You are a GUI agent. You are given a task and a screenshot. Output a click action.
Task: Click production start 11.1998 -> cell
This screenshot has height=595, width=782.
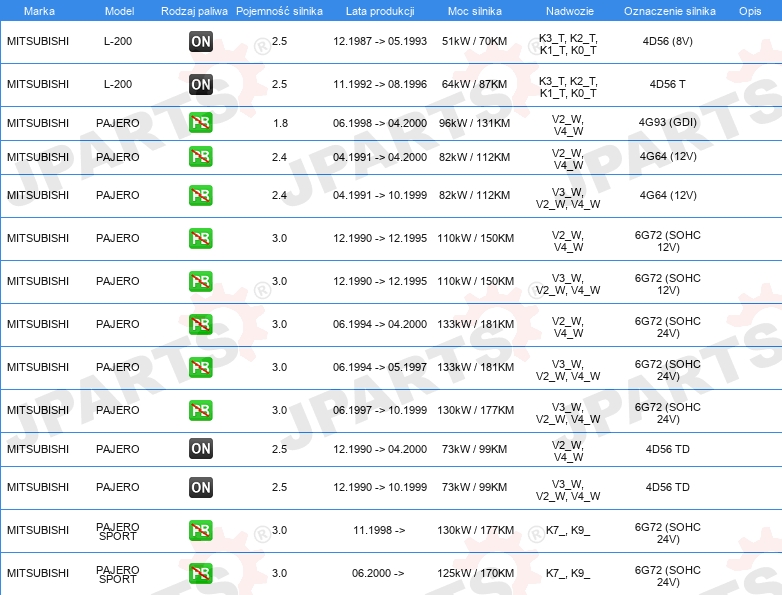tap(379, 530)
